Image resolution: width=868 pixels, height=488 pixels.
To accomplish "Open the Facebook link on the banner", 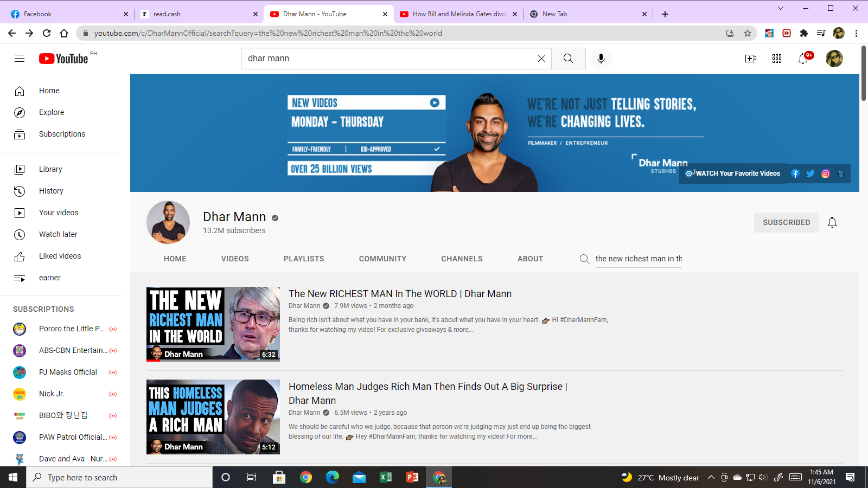I will point(795,174).
